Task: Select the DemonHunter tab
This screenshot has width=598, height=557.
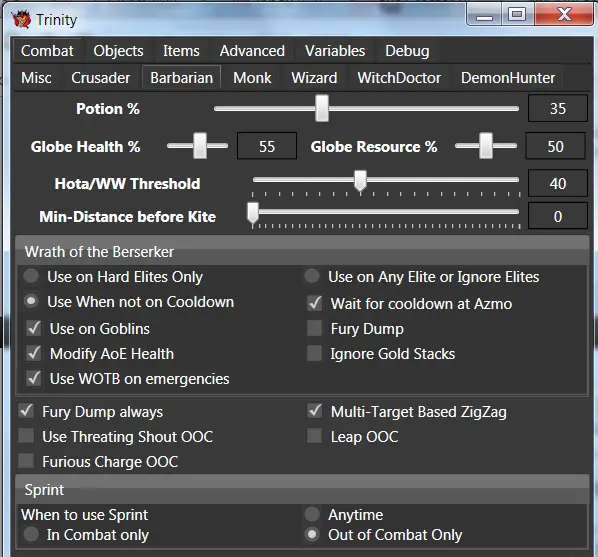Action: 508,78
